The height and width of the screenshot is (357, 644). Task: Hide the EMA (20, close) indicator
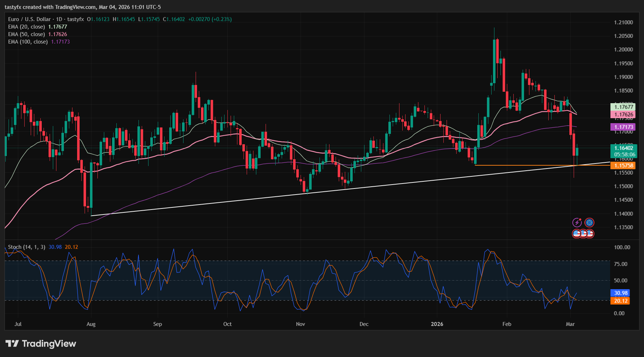tap(26, 26)
